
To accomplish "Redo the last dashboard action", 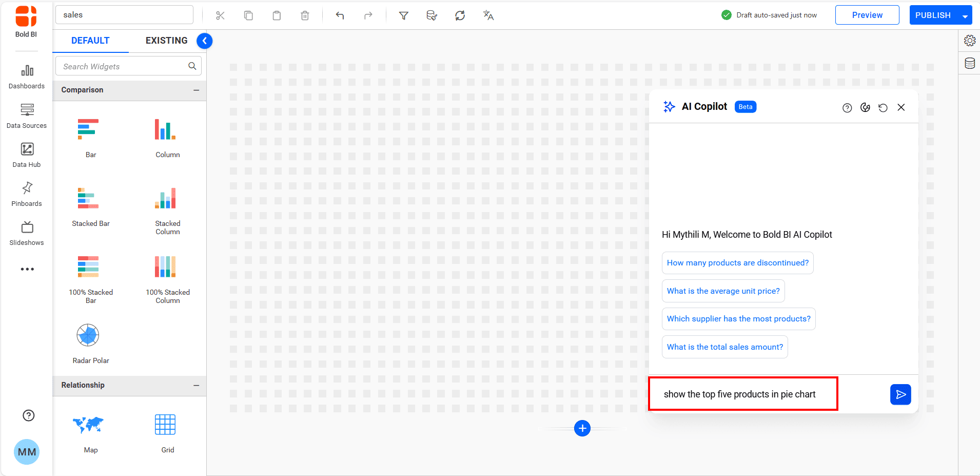I will pos(368,15).
